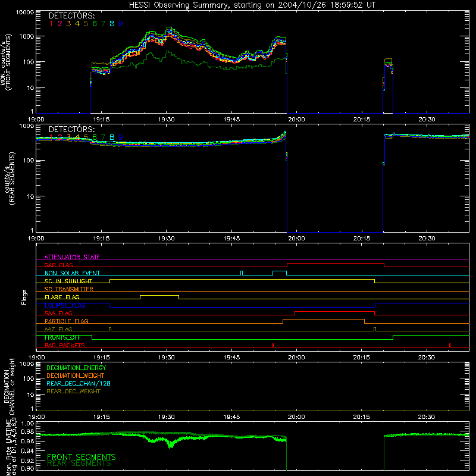The image size is (476, 476).
Task: Click the SC_IN_SUNLIGHT flag label
Action: pyautogui.click(x=68, y=281)
